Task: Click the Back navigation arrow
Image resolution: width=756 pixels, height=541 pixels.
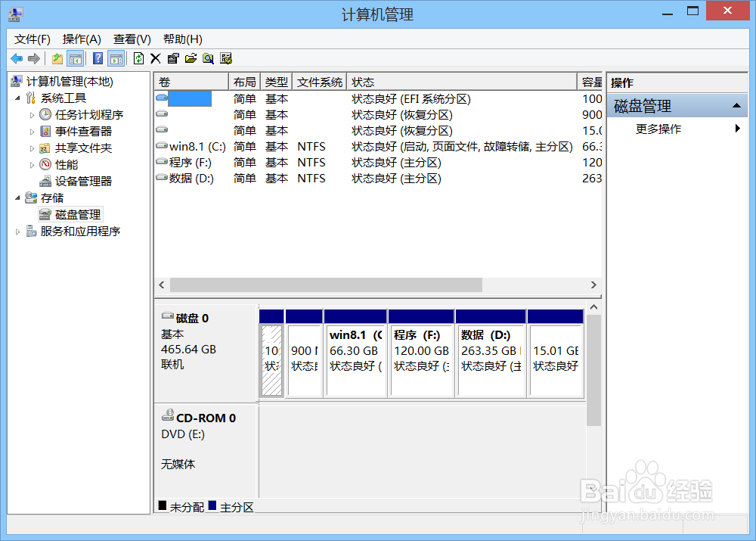Action: pyautogui.click(x=17, y=58)
